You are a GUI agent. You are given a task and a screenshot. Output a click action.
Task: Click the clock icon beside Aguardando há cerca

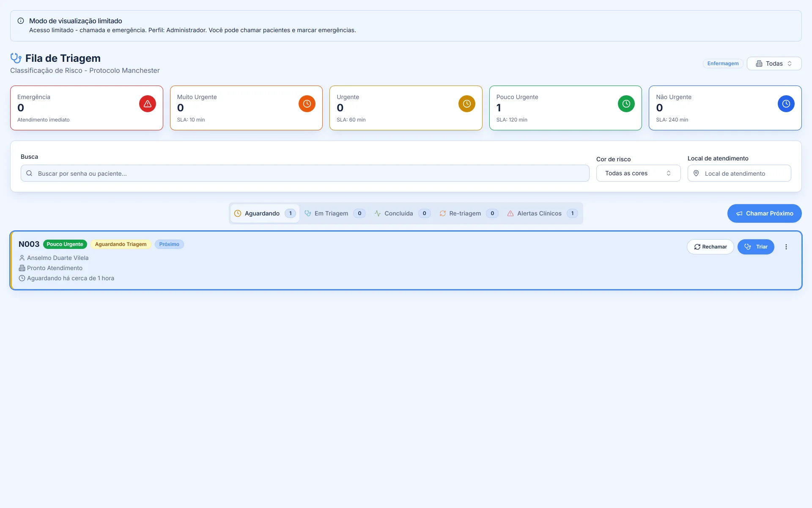[22, 278]
